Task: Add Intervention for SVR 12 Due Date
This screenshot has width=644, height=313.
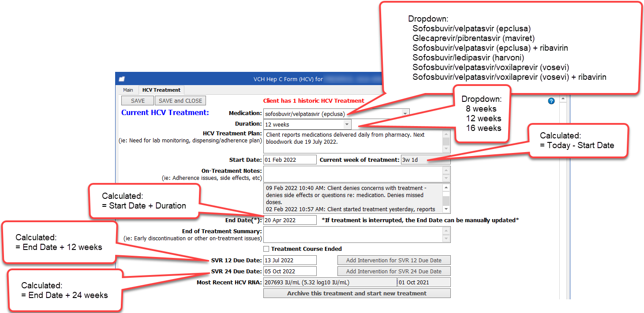Action: coord(394,260)
